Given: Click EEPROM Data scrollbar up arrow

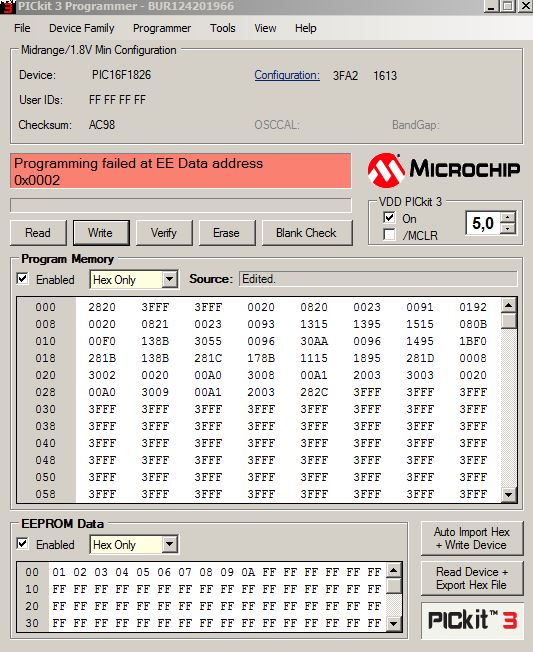Looking at the screenshot, I should [x=394, y=570].
